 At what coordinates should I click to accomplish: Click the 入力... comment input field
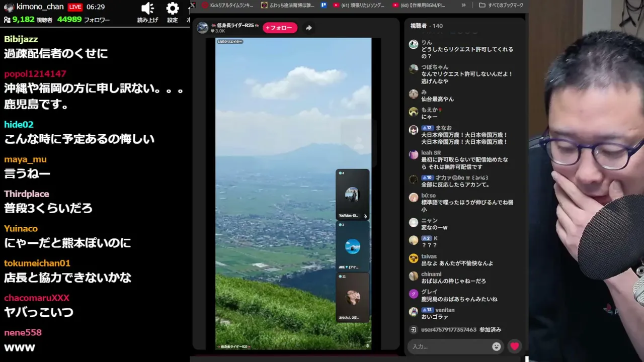click(450, 346)
